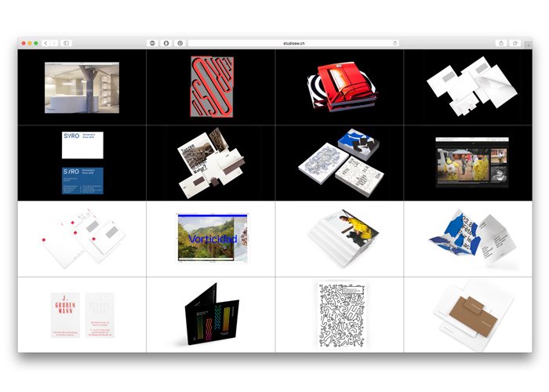Open the booklet with yellow jacket photo
Screen dimensions: 549x392
[x=344, y=238]
